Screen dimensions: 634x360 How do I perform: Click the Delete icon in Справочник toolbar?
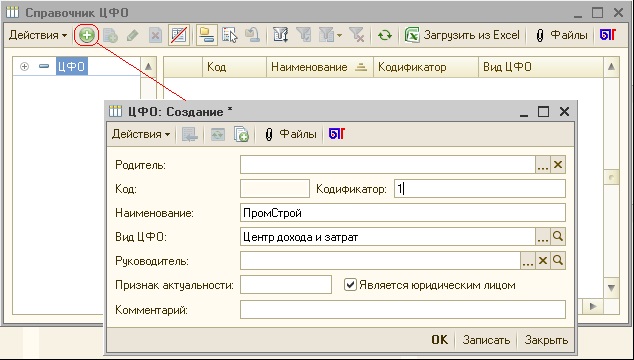pyautogui.click(x=155, y=36)
